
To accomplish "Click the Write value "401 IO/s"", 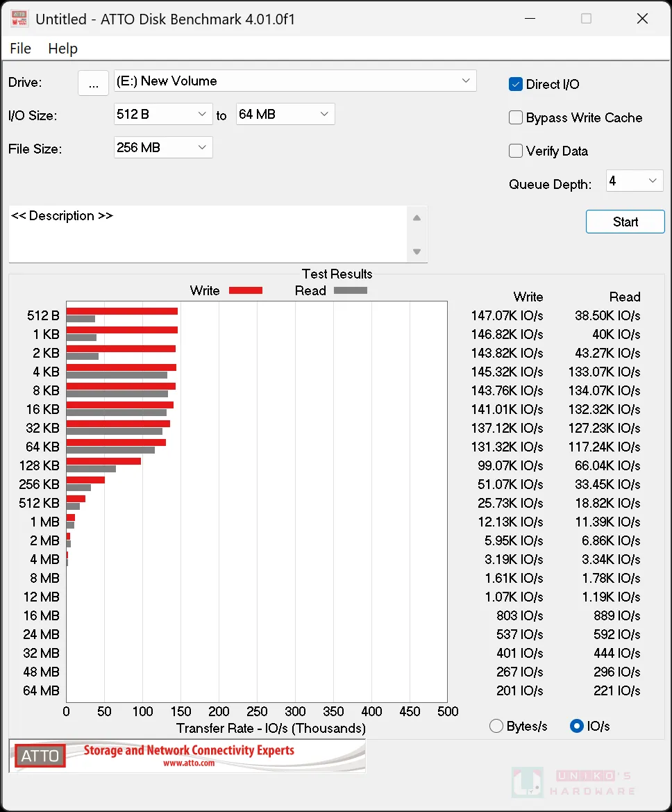I will (520, 653).
